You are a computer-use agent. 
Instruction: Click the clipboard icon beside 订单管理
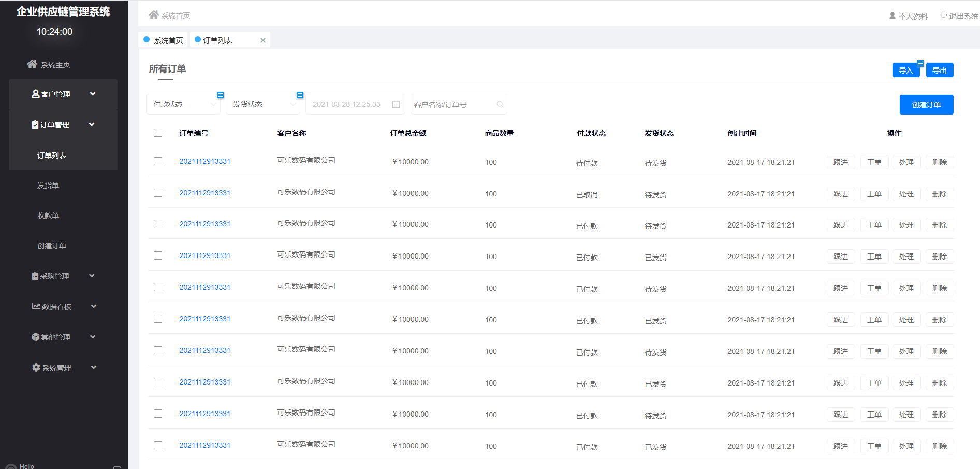pos(35,124)
